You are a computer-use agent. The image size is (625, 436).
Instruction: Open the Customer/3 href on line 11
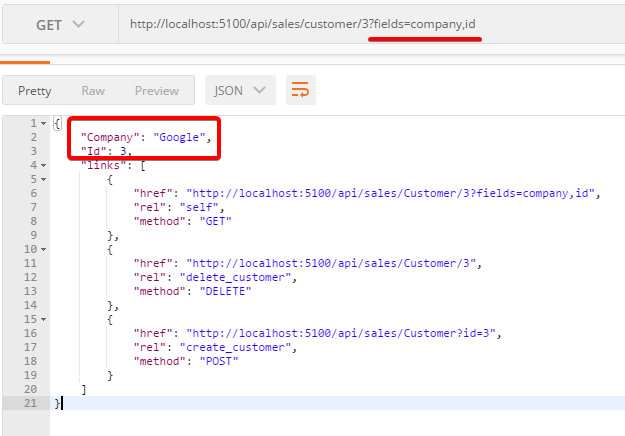pyautogui.click(x=331, y=263)
